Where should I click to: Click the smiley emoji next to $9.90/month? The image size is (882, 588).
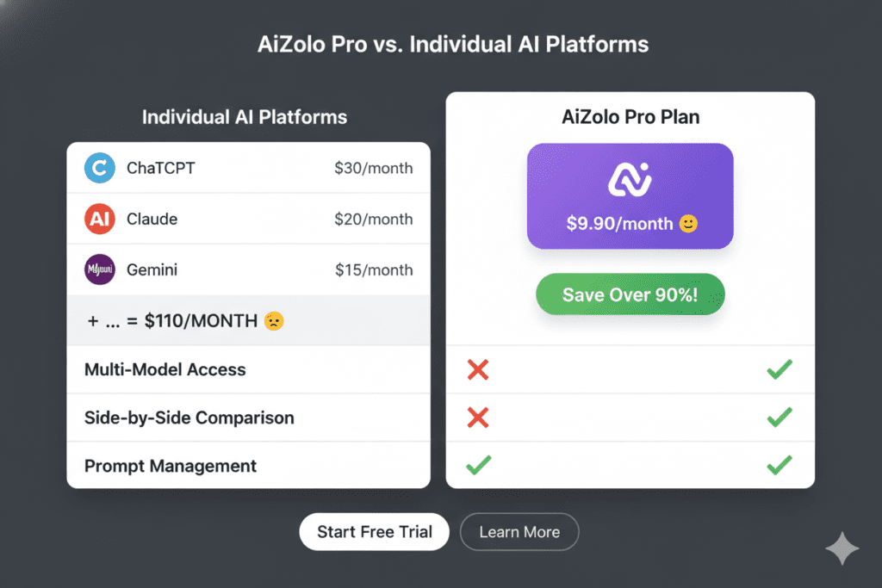coord(688,224)
